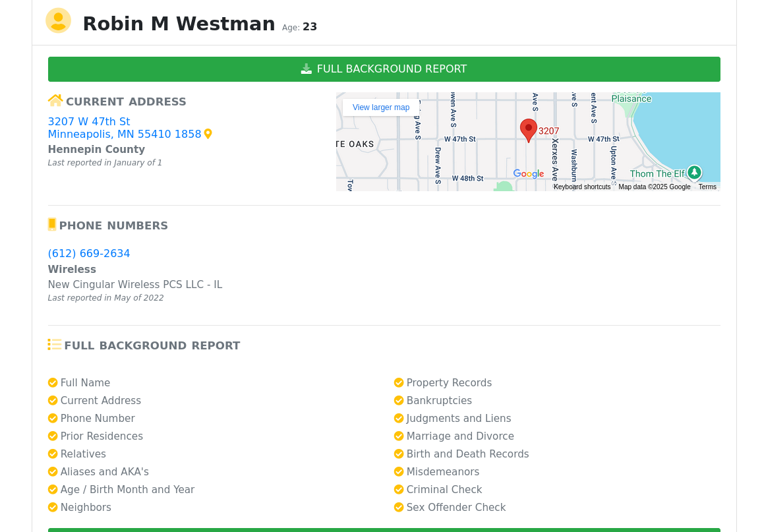The width and height of the screenshot is (762, 532).
Task: Click checkmark icon next to Current Address item
Action: click(53, 400)
